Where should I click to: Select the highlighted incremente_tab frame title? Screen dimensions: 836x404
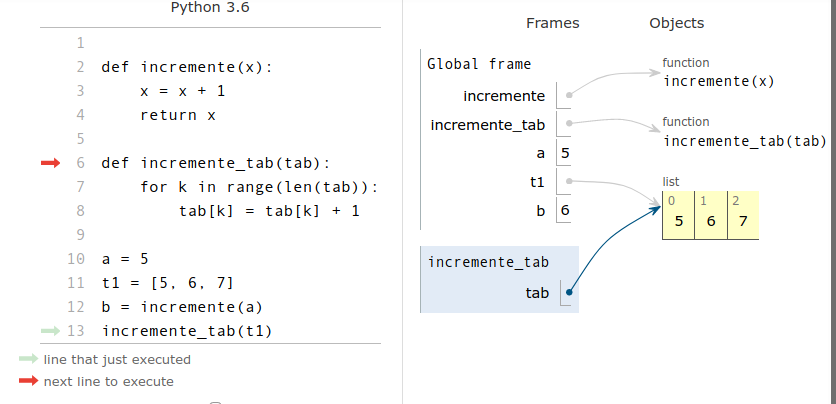coord(488,262)
